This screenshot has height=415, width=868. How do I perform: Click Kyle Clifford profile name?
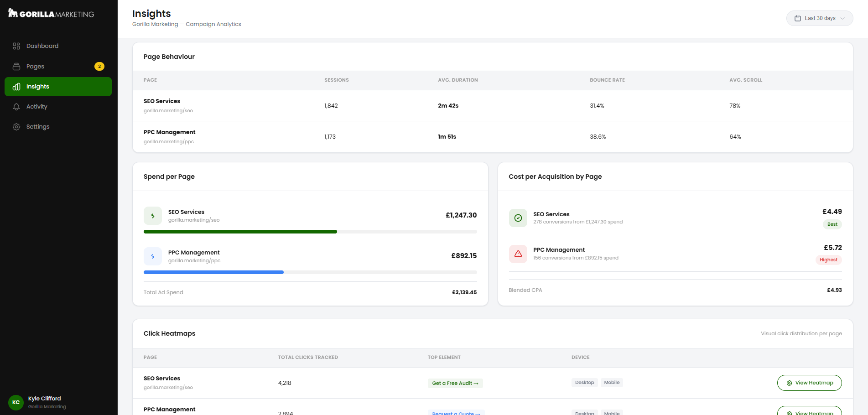(x=44, y=399)
